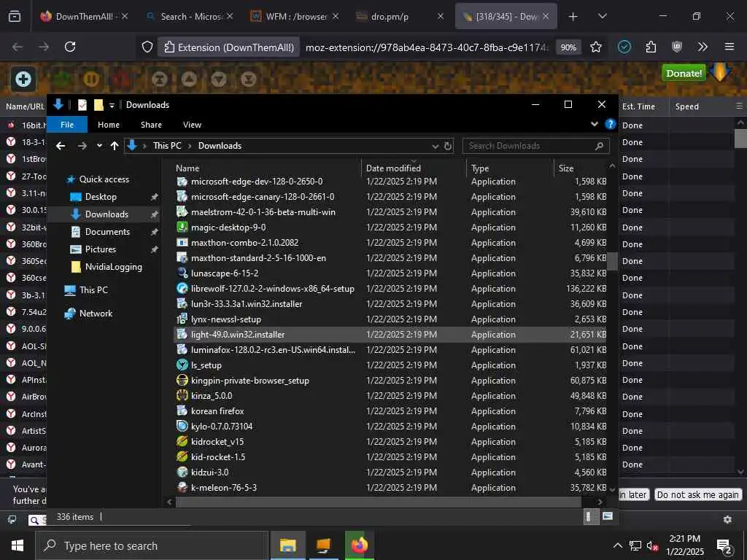
Task: Click the librewolf installer file icon
Action: coord(182,288)
